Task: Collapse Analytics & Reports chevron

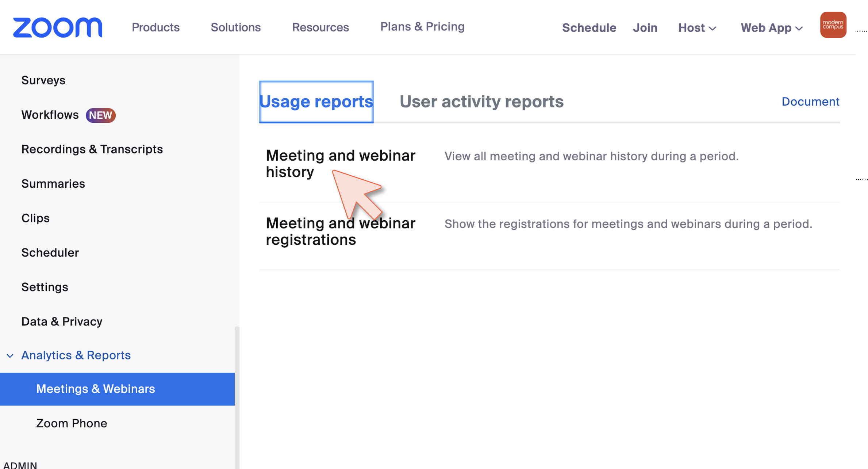Action: (x=10, y=355)
